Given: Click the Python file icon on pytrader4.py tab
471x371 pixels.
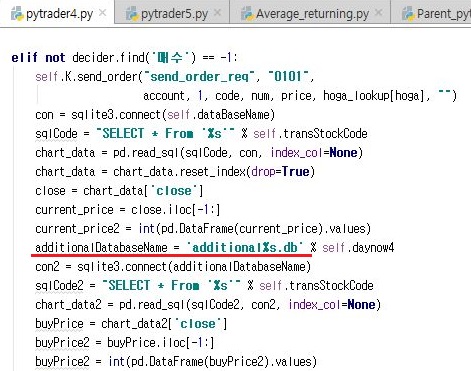Looking at the screenshot, I should coord(17,14).
